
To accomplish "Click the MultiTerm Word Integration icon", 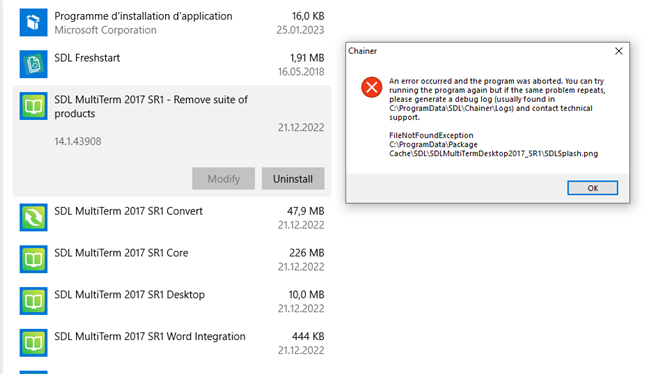I will 33,343.
